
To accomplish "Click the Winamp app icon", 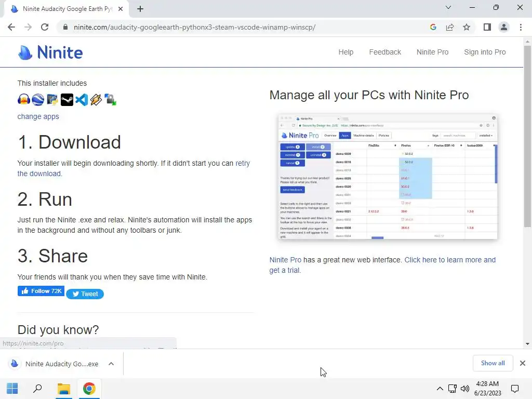I will tap(96, 100).
